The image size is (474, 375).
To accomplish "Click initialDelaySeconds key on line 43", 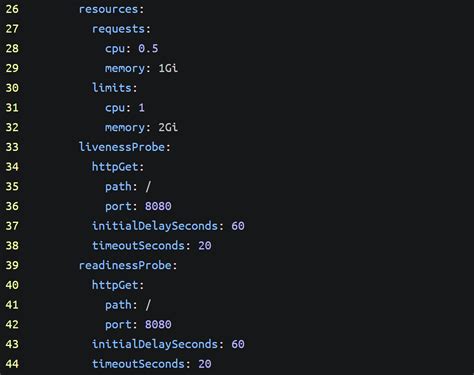I will pos(155,344).
